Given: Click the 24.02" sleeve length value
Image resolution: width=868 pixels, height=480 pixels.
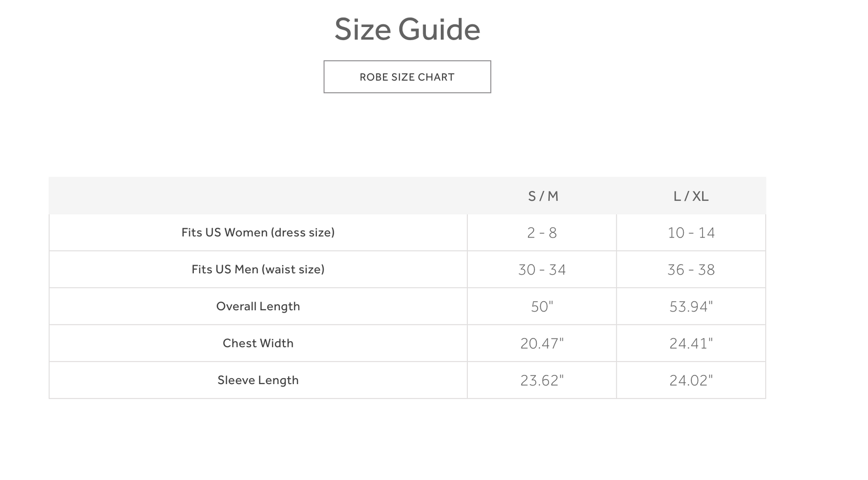Looking at the screenshot, I should click(x=691, y=381).
